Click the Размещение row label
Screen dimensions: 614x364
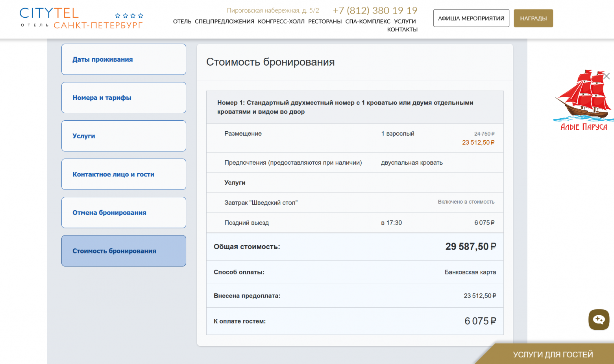(x=243, y=134)
